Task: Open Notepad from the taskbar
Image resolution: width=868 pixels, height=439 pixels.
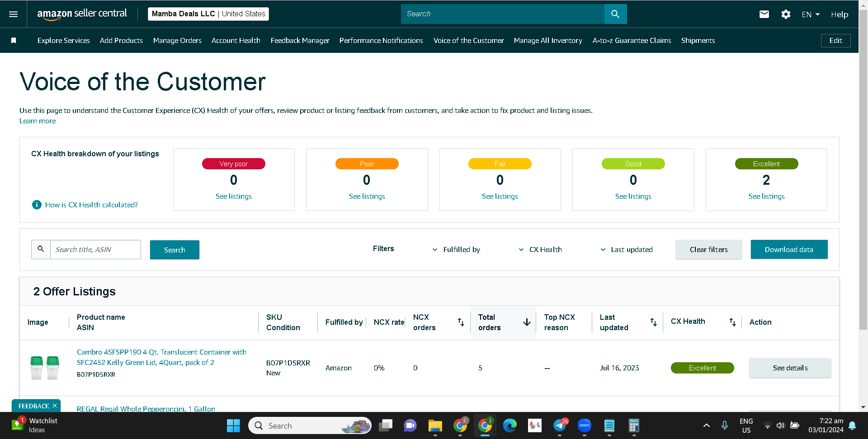Action: (x=609, y=425)
